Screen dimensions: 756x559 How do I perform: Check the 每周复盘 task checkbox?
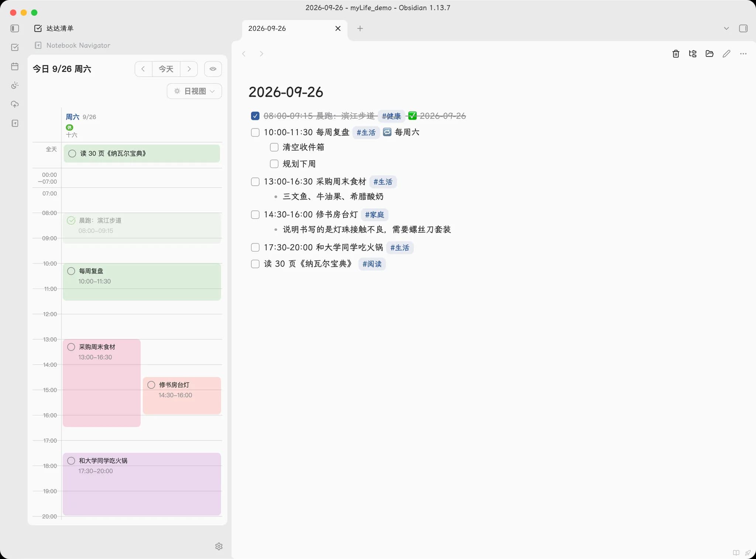[255, 133]
